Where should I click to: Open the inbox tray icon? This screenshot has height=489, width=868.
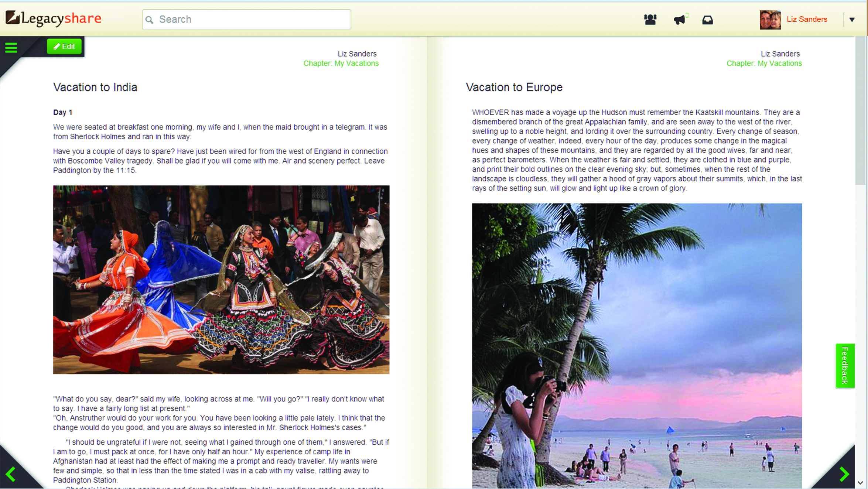click(707, 20)
